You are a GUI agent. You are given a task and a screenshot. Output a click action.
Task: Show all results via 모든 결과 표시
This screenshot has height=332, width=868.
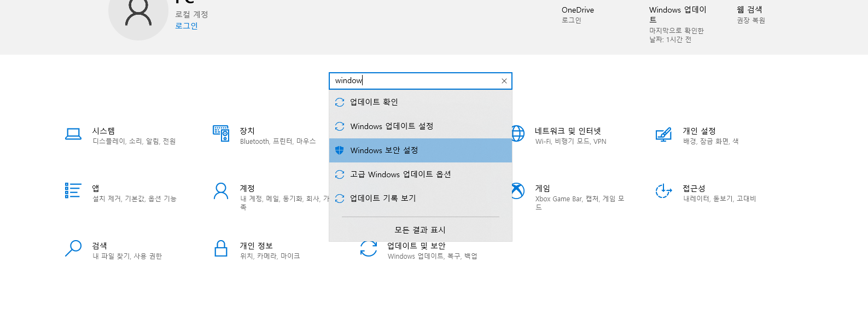point(420,230)
